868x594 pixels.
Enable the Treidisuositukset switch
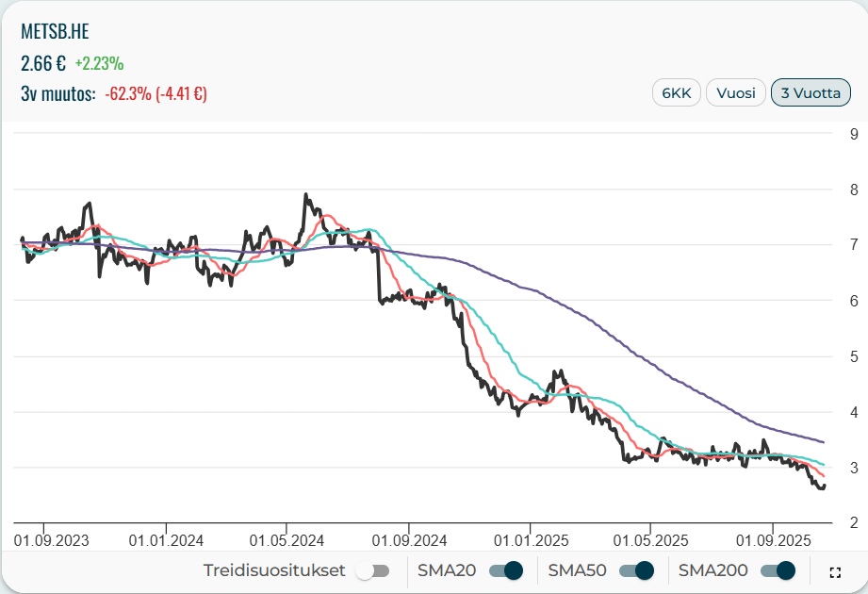372,570
